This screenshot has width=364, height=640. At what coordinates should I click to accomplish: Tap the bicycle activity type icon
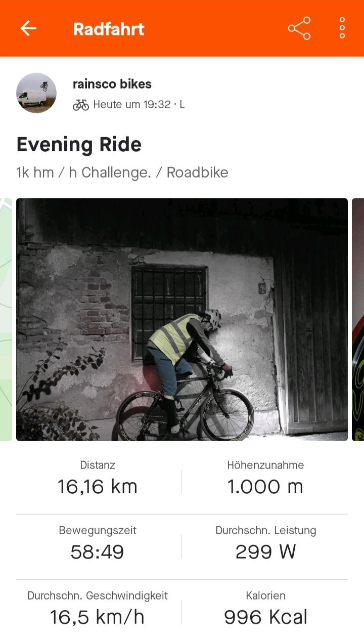[x=81, y=105]
